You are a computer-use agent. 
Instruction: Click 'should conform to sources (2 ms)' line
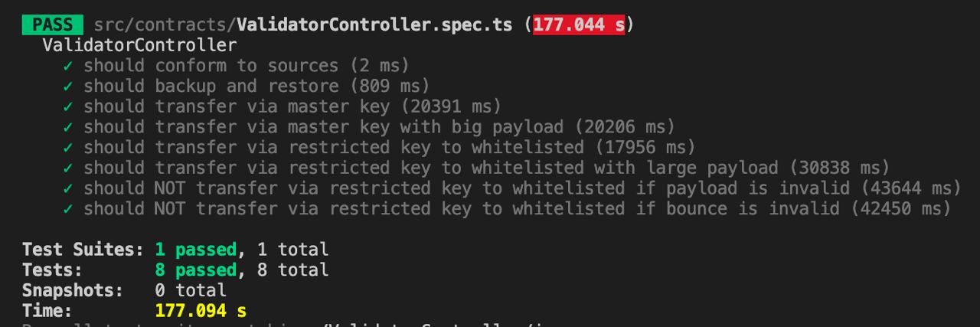(x=247, y=66)
